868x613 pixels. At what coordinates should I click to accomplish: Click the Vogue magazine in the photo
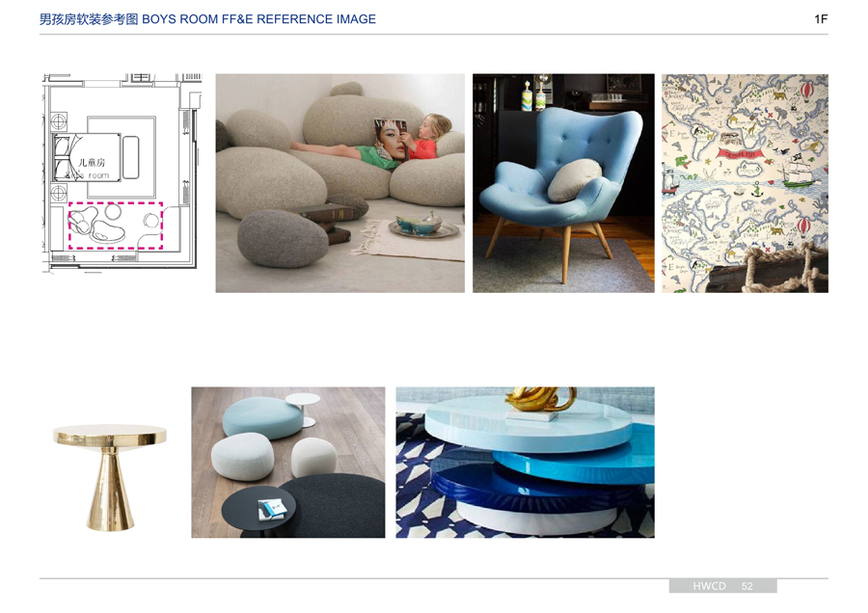click(391, 139)
